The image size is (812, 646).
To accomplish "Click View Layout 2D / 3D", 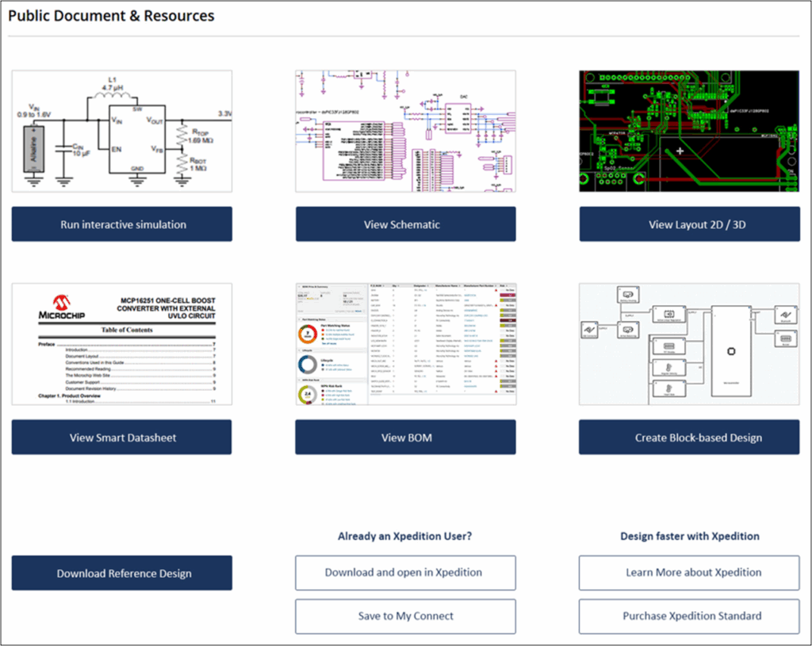I will click(688, 224).
